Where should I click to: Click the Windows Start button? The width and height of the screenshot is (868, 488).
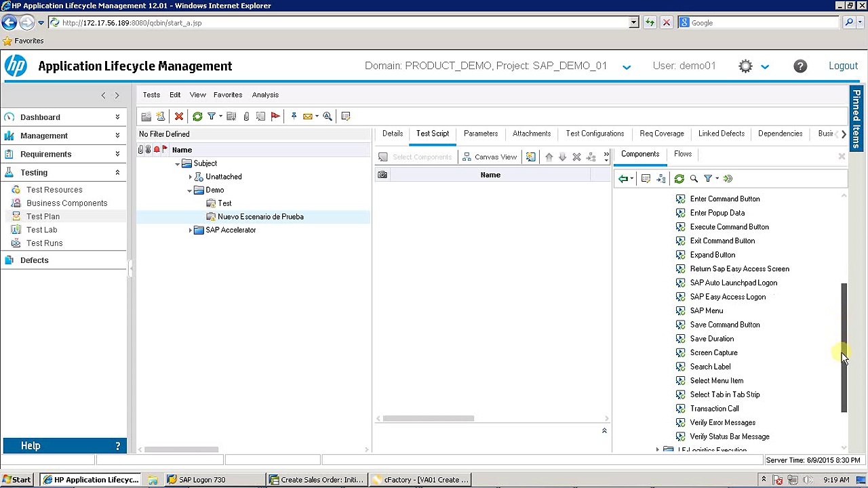[17, 480]
